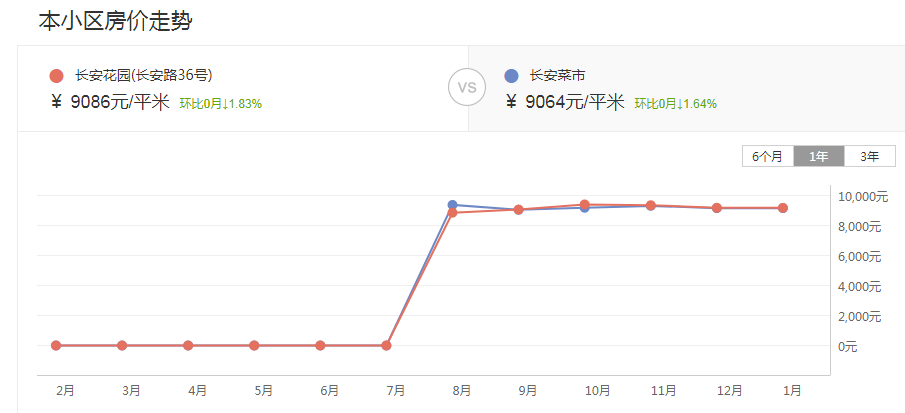Switch to the 3年 range tab
Image resolution: width=905 pixels, height=413 pixels.
click(870, 156)
